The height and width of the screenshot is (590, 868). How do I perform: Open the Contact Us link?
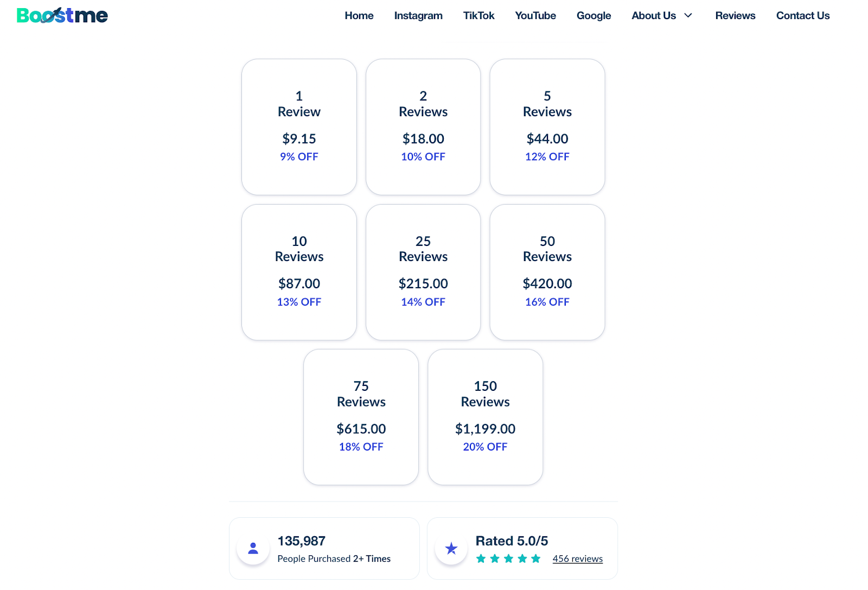[x=802, y=16]
